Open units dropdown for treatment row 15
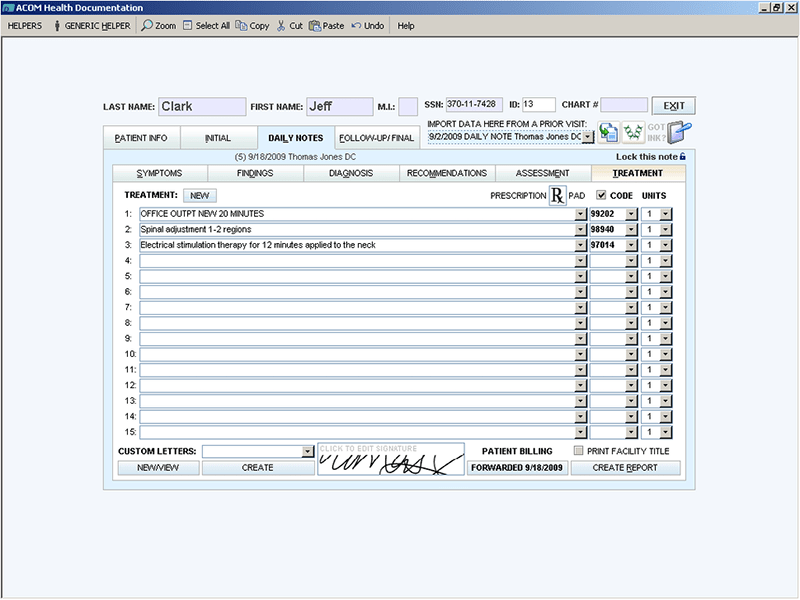 [665, 433]
